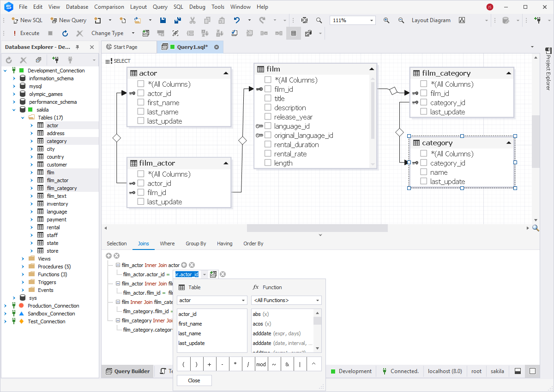Viewport: 554px width, 392px height.
Task: Open the <All Functions> dropdown
Action: click(318, 300)
